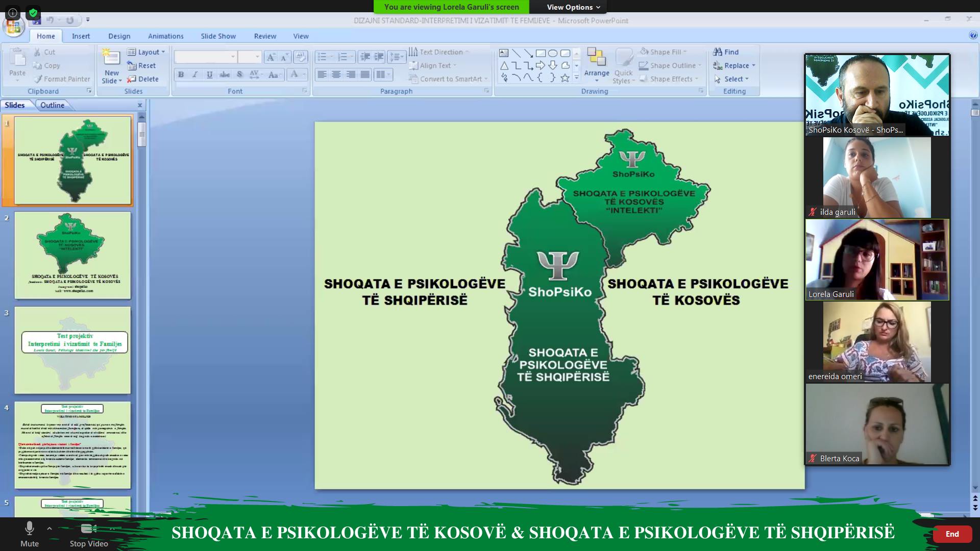Click the Delete slide icon

click(132, 79)
